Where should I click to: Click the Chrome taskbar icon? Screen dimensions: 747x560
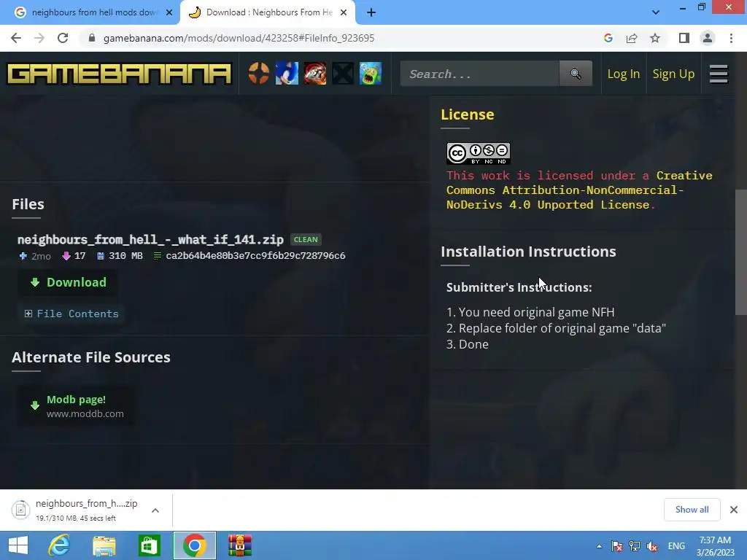click(x=194, y=545)
